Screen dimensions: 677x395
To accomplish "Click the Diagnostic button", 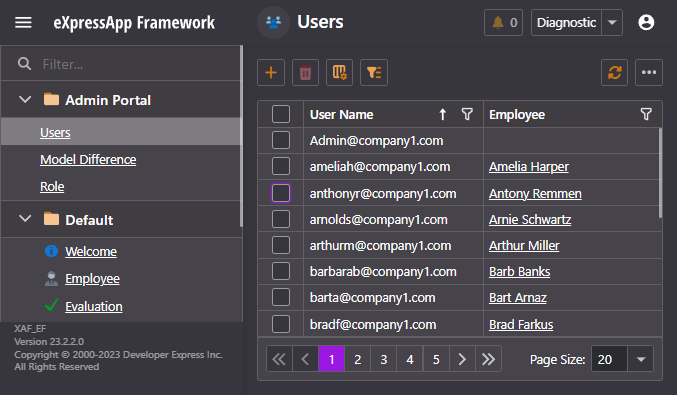I will click(x=566, y=22).
